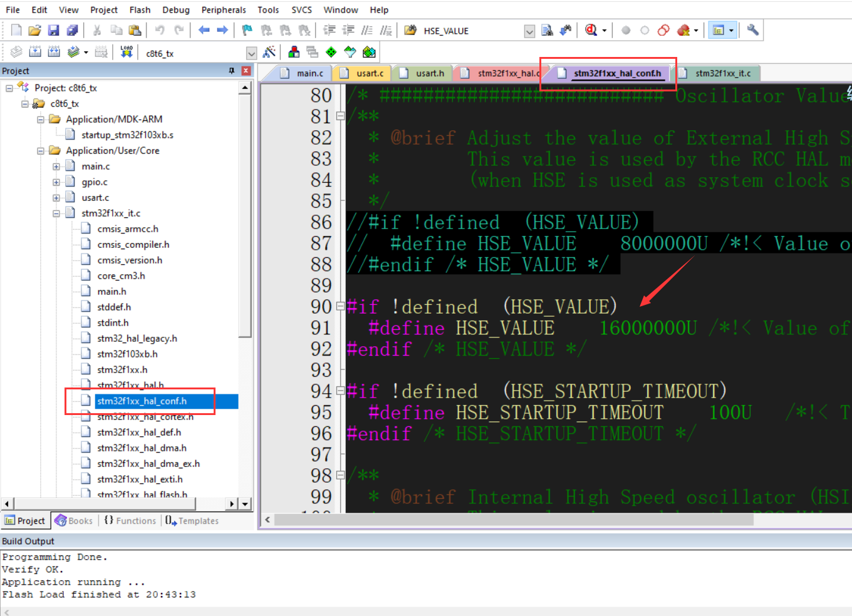Create a new file with the New icon
Screen dimensions: 852x616
click(x=16, y=30)
